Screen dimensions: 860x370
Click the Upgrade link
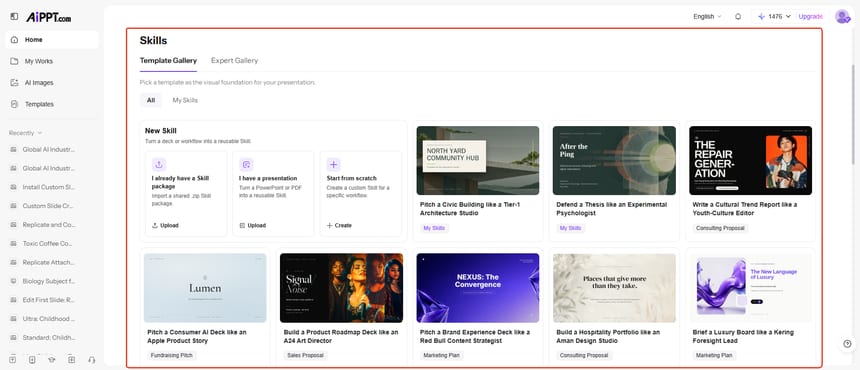(x=810, y=16)
